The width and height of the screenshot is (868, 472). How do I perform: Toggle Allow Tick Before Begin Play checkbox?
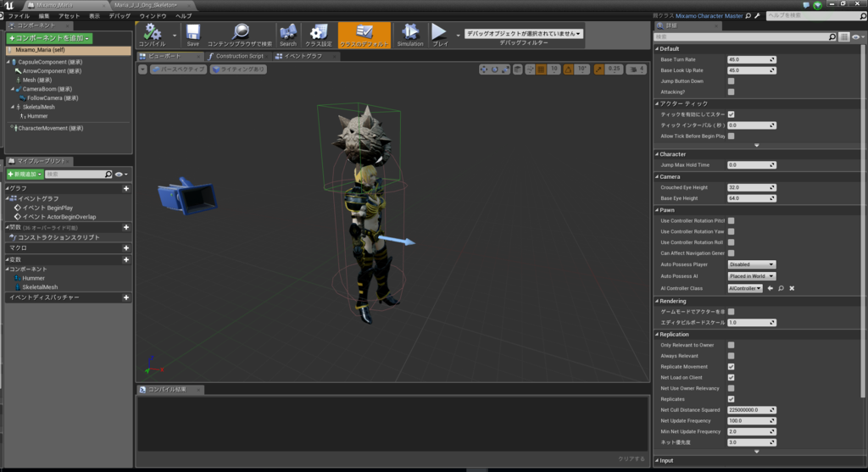732,136
